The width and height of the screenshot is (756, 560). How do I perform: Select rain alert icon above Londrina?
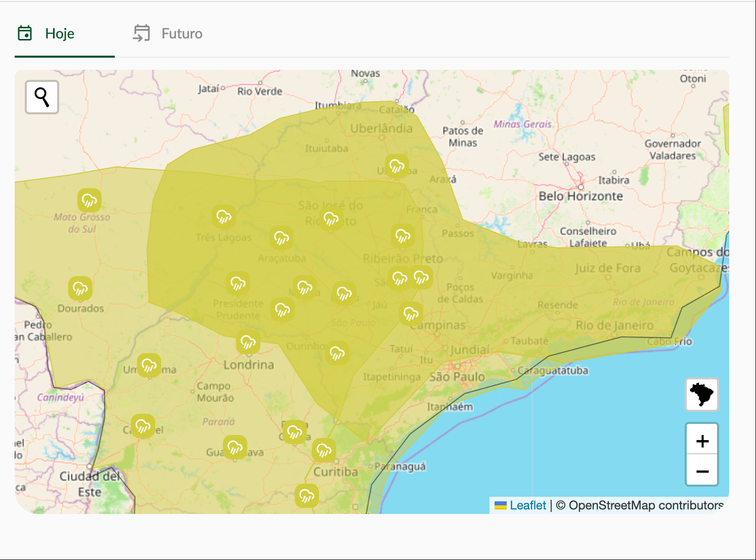point(248,342)
